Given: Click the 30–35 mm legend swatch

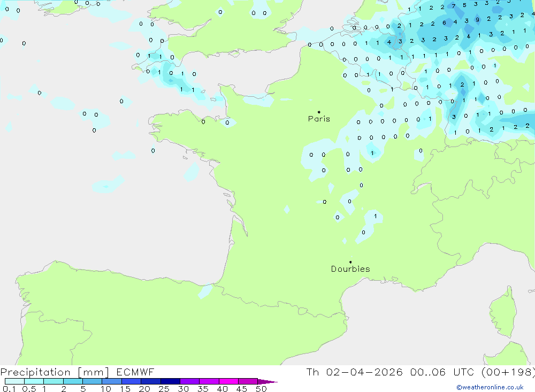Looking at the screenshot, I should (190, 381).
